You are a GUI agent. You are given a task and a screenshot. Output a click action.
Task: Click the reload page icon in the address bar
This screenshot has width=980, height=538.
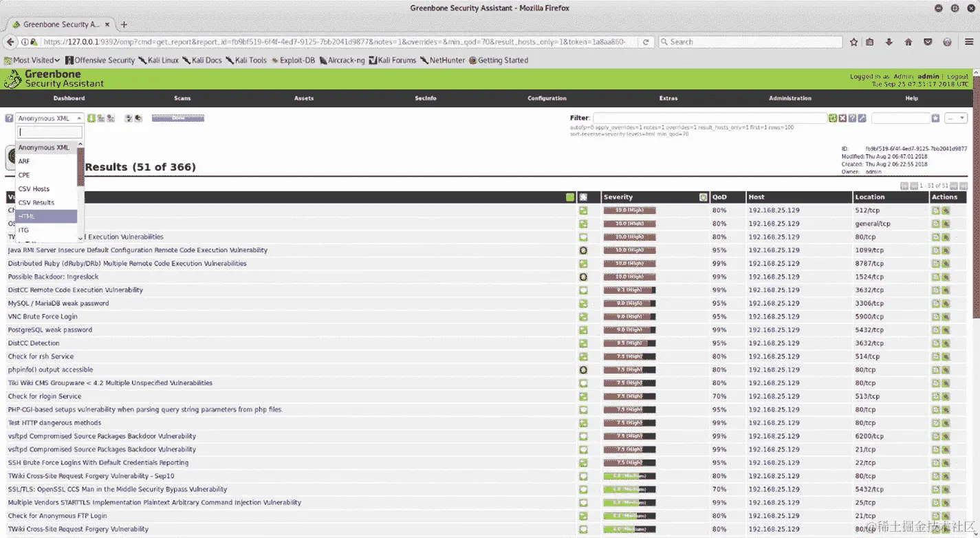646,42
